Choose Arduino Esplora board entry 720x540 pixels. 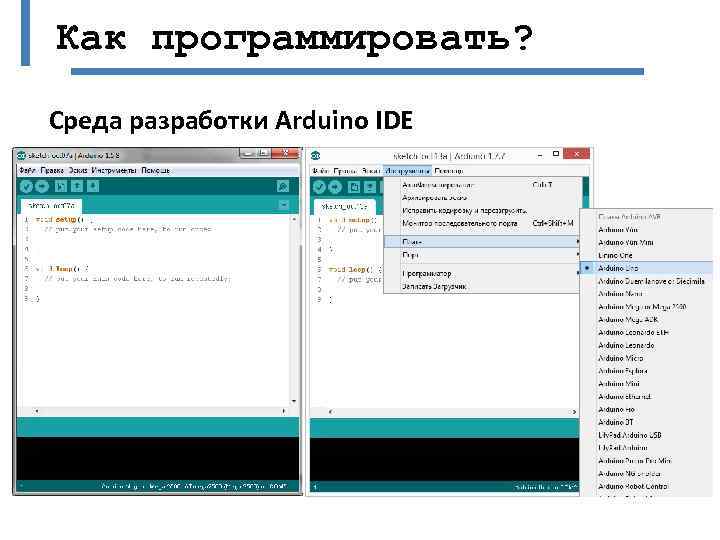(647, 371)
